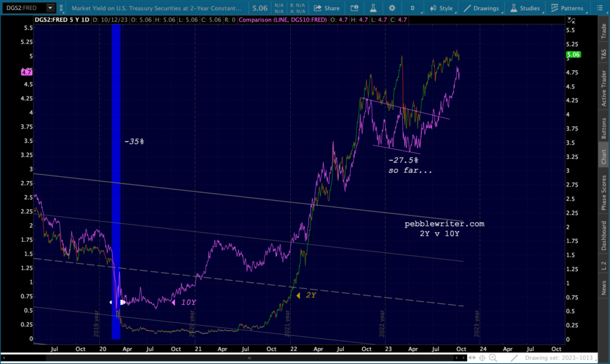This screenshot has height=364, width=610.
Task: Open the Drawings menu
Action: click(481, 8)
